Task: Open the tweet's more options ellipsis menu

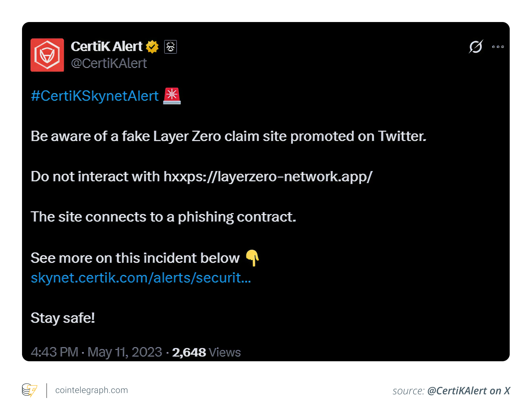Action: 498,47
